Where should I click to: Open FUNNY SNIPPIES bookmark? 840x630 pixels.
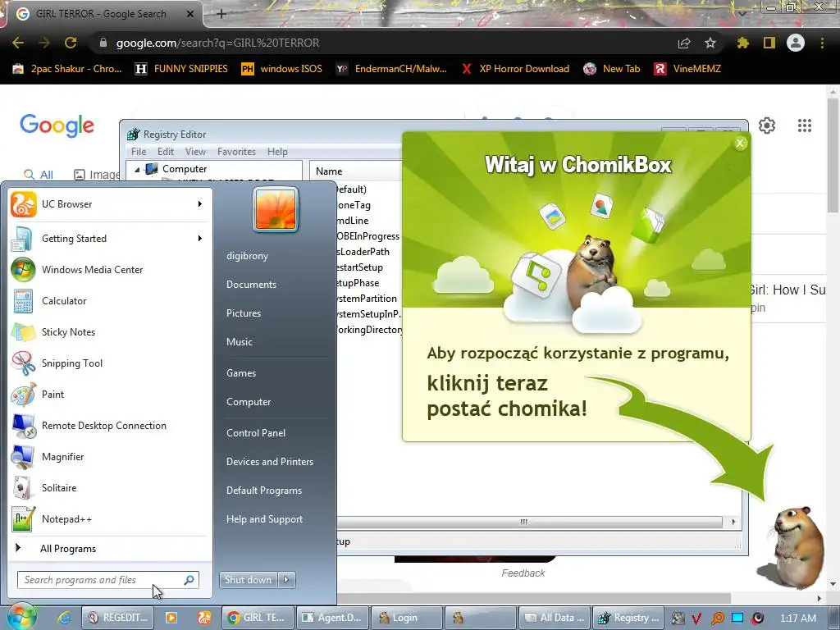click(181, 69)
